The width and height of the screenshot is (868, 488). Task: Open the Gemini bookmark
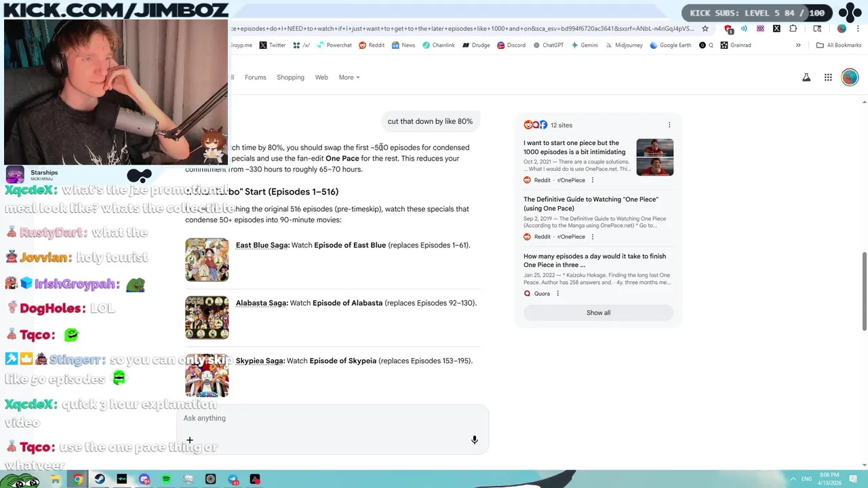[584, 45]
